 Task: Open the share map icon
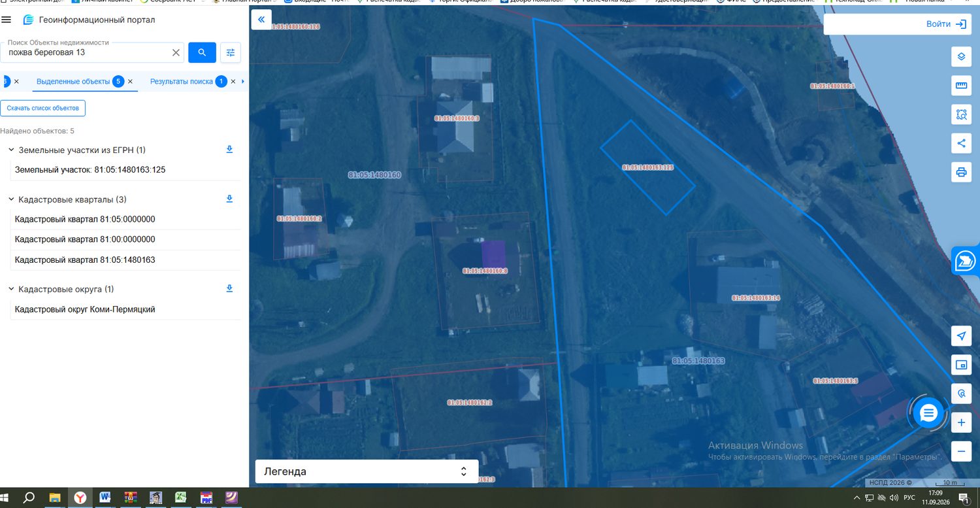(x=961, y=143)
